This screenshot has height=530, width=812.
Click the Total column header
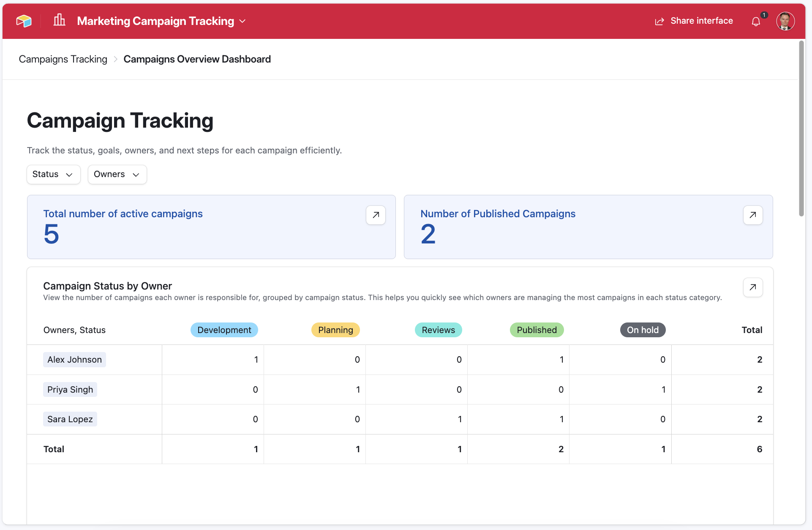[x=752, y=330]
